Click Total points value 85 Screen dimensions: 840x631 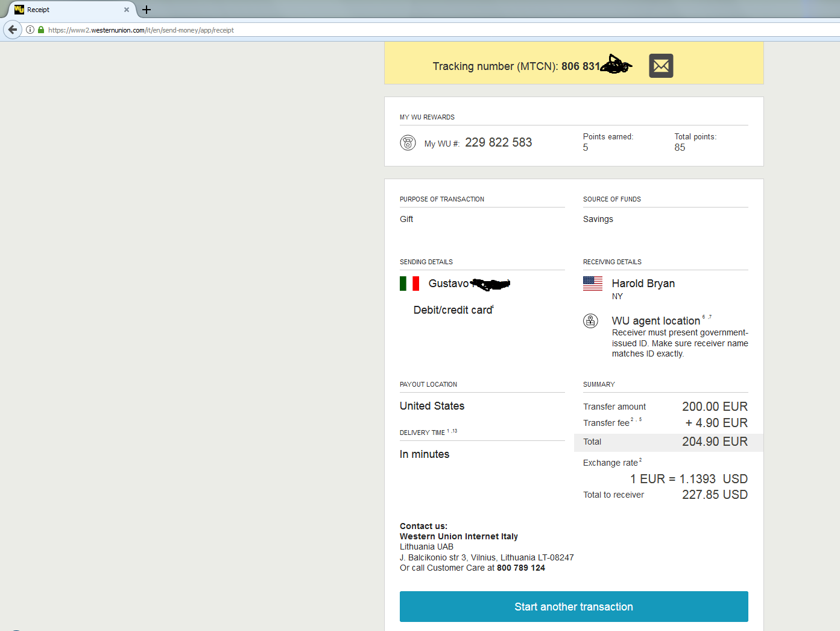pos(680,148)
